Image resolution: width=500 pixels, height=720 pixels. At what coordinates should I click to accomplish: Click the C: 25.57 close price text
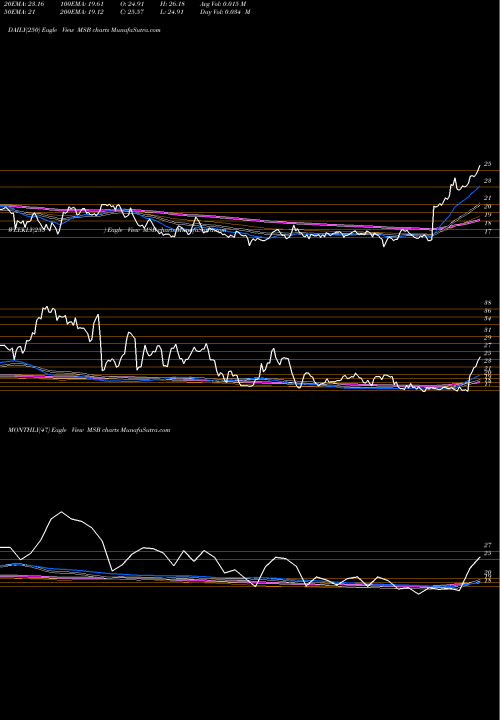[x=131, y=12]
